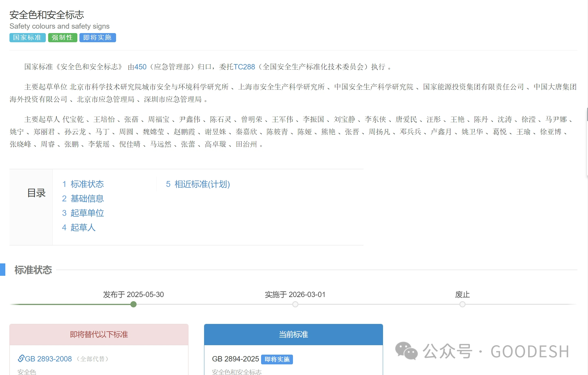Click drafter name 代宝乾
Viewport: 588px width, 375px height.
tap(73, 120)
